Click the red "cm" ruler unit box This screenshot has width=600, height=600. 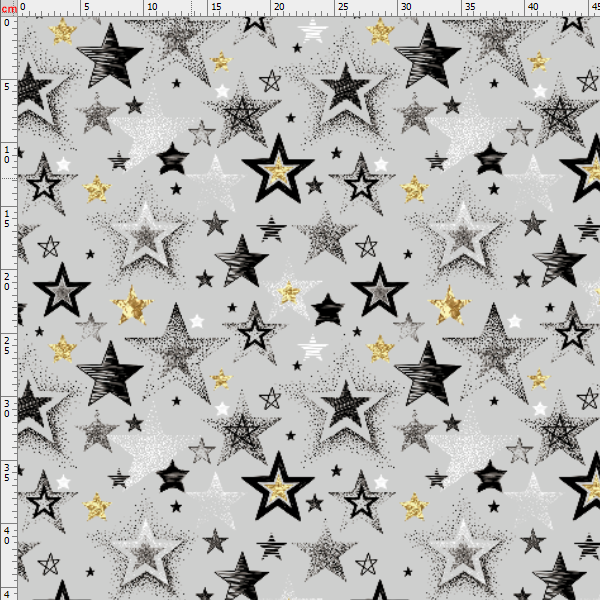pos(8,8)
